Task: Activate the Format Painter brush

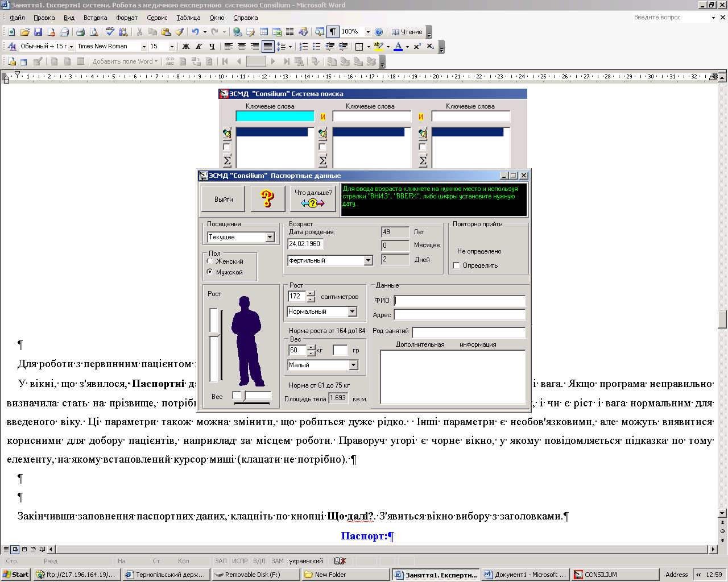Action: tap(179, 32)
